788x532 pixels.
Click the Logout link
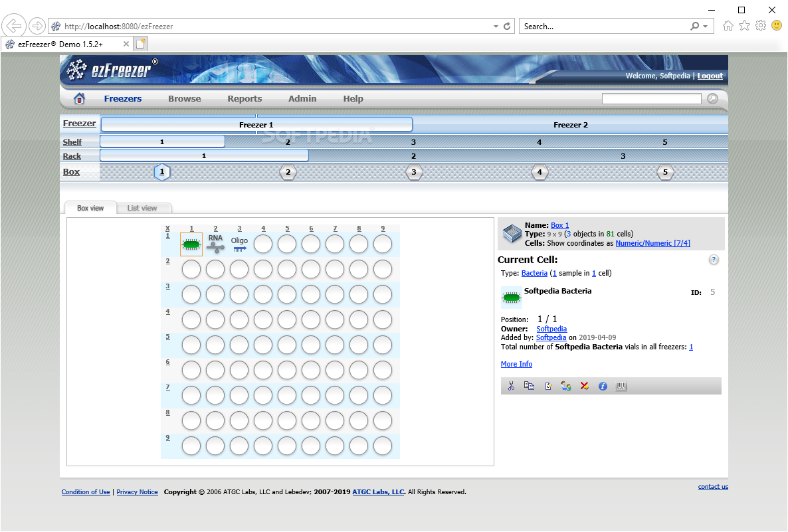[710, 76]
